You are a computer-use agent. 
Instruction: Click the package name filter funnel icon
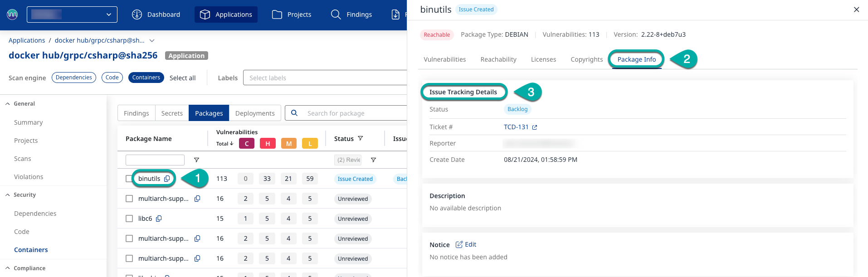pos(196,160)
